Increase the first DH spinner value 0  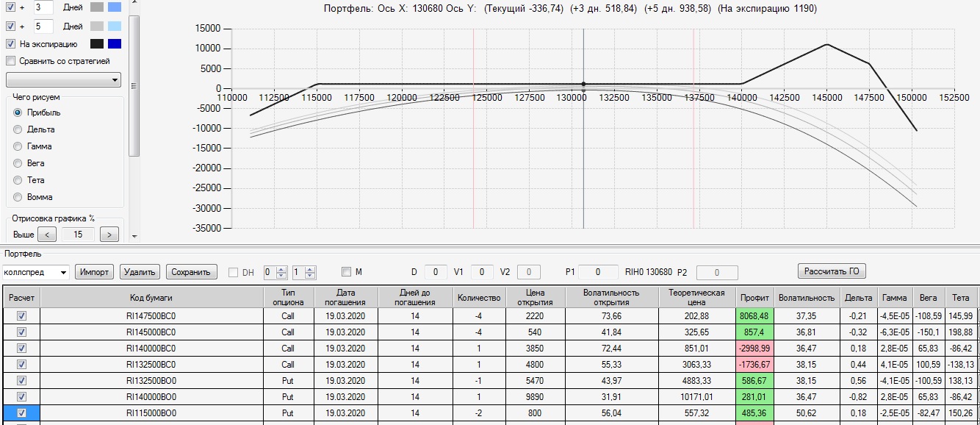pyautogui.click(x=281, y=268)
